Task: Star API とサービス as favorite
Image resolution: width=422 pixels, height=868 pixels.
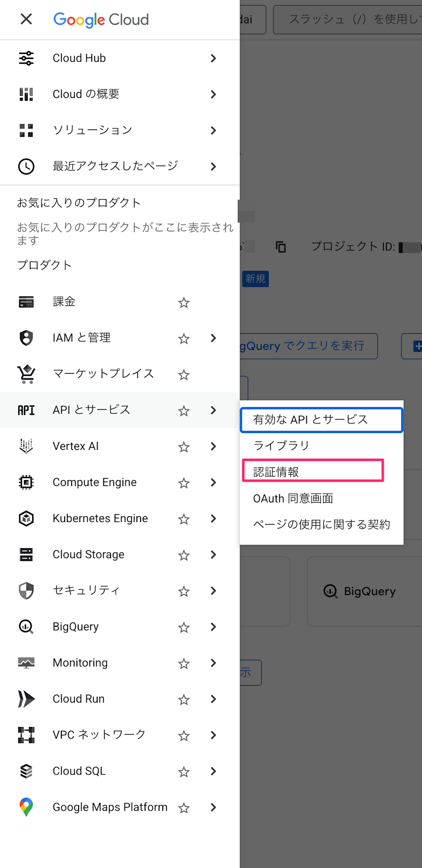Action: [184, 411]
